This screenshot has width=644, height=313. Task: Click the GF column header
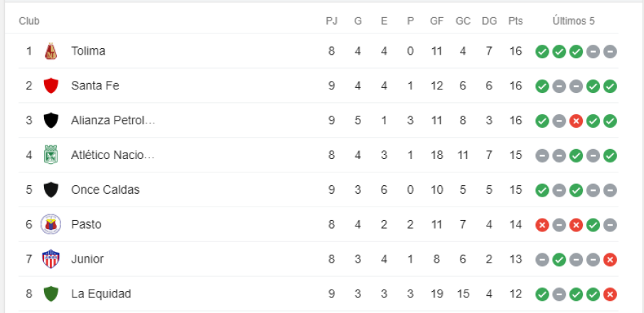click(436, 21)
